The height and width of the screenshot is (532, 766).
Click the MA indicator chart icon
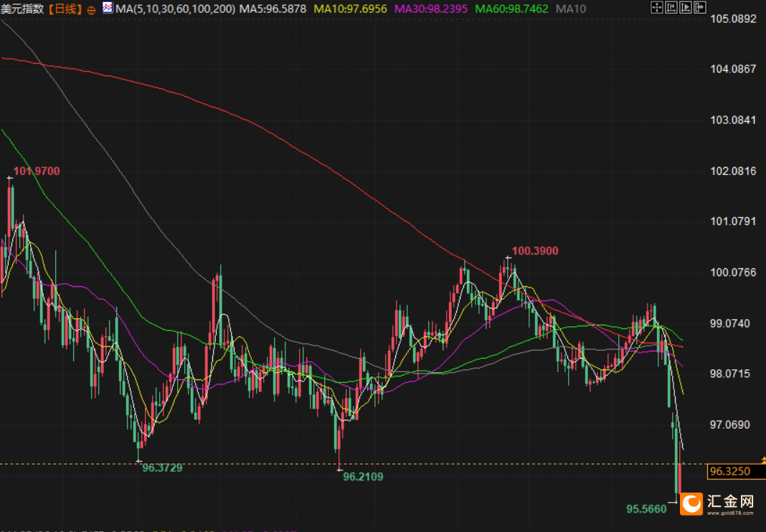[108, 8]
